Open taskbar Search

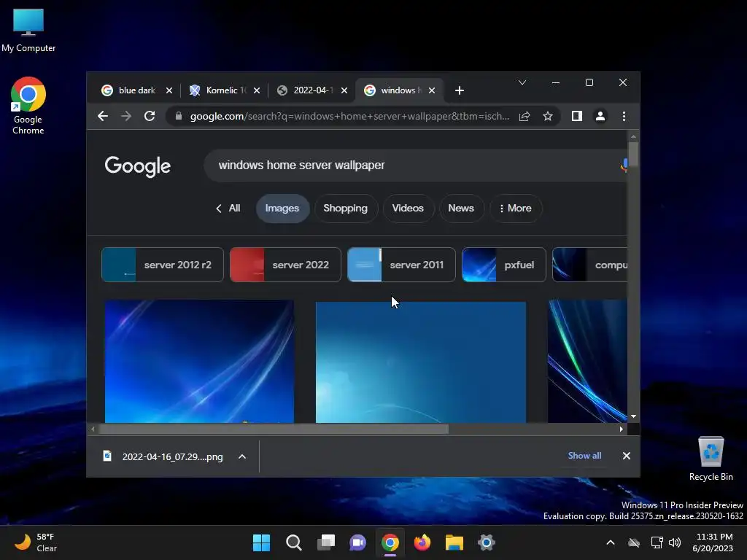point(293,542)
